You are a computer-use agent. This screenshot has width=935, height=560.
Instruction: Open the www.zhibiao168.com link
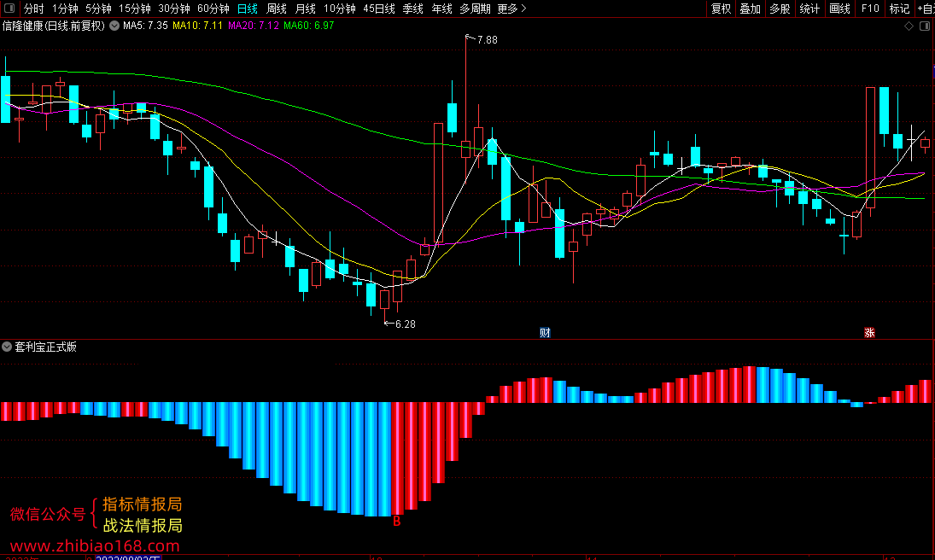[95, 545]
